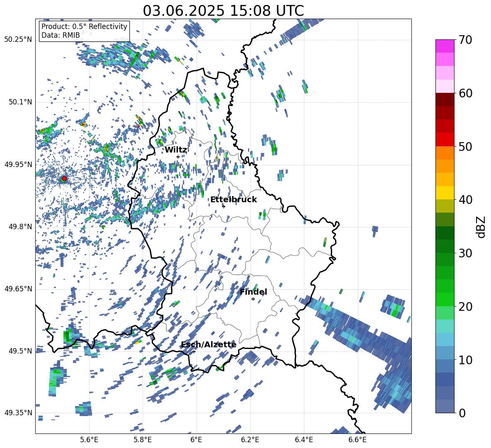Click the 49.35°N latitude label
The image size is (491, 448).
(18, 413)
